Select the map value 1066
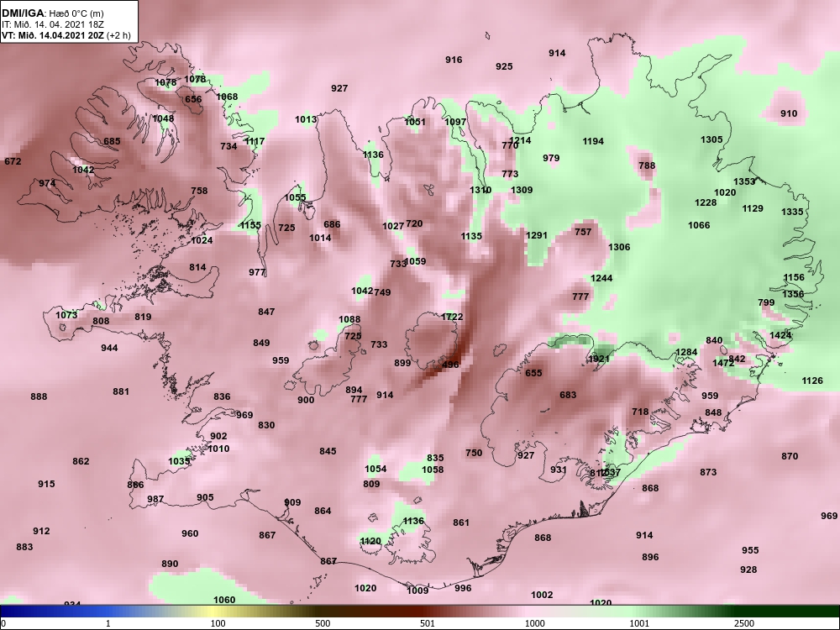Screen dimensions: 840x630 coord(699,225)
